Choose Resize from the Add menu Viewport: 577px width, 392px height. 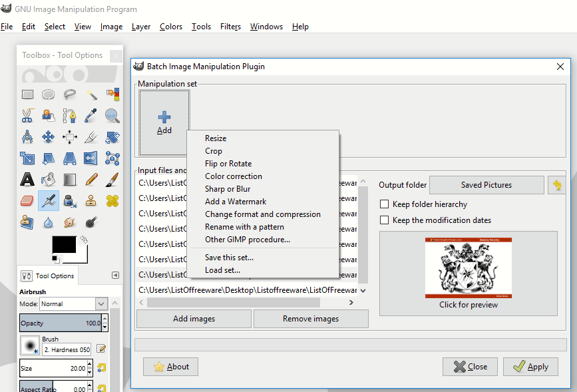(x=216, y=138)
